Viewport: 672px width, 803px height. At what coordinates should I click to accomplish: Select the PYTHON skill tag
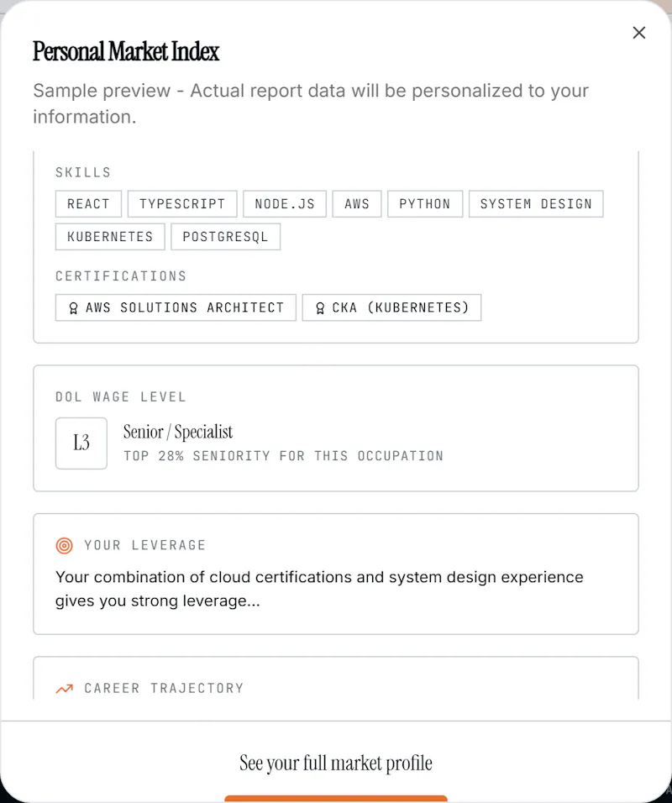[425, 204]
